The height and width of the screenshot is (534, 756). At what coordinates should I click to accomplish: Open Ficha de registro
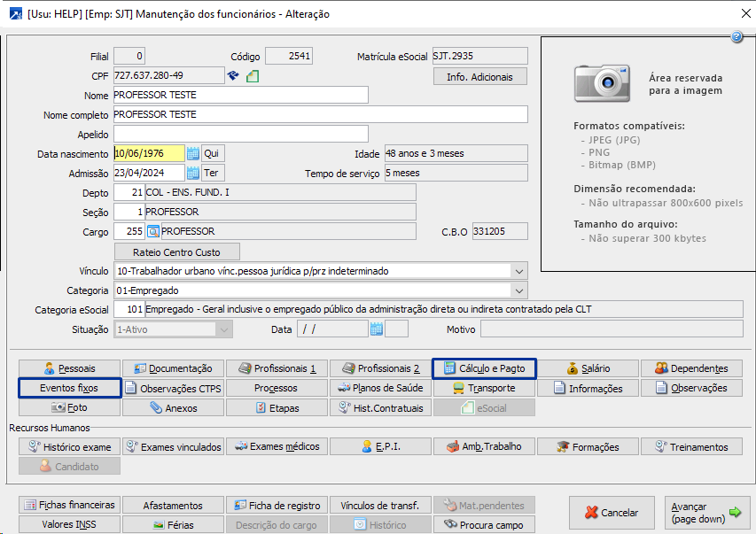pyautogui.click(x=277, y=505)
